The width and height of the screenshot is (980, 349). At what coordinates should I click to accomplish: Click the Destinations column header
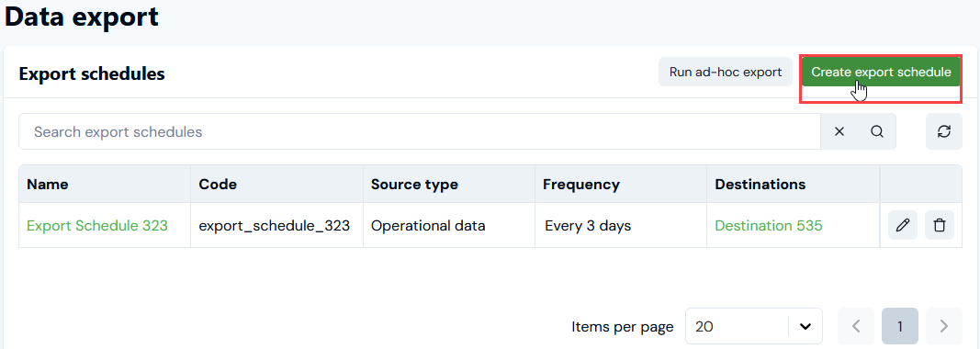(760, 185)
